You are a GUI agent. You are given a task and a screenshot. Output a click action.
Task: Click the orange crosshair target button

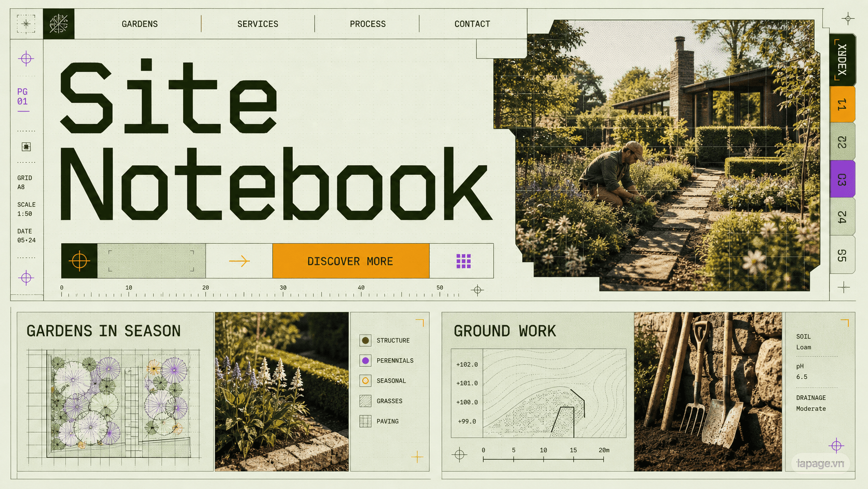(79, 261)
